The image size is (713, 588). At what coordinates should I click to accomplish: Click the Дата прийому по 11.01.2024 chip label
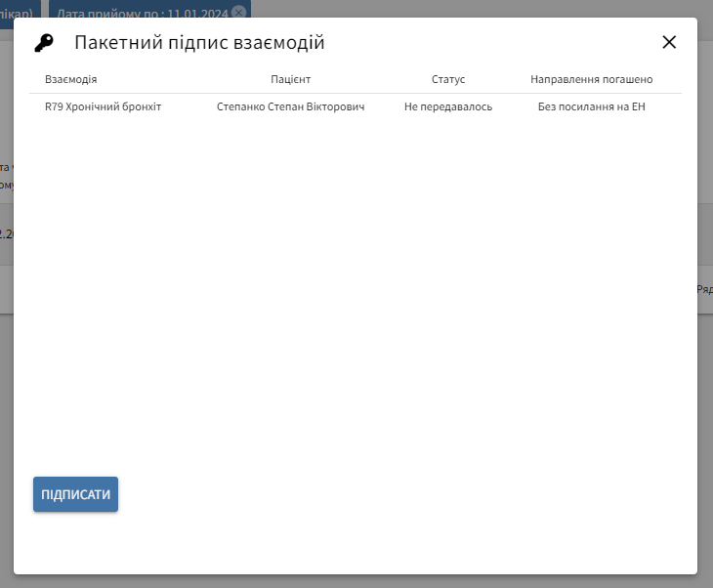tap(142, 11)
